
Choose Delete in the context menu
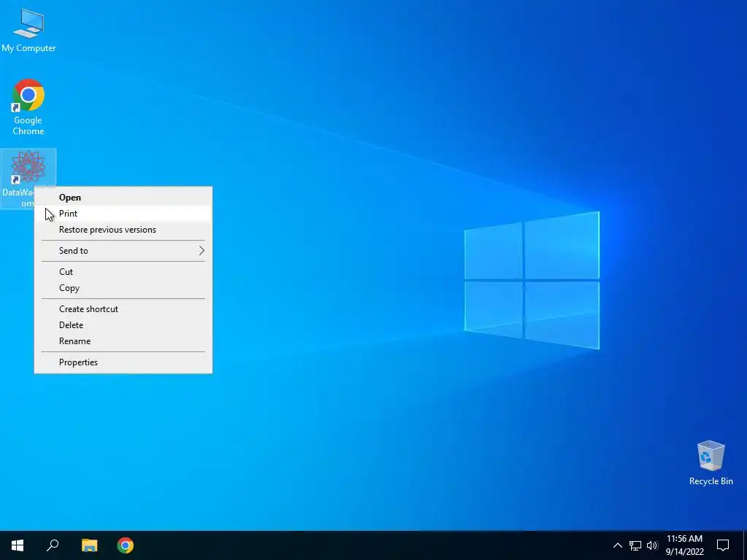[x=123, y=324]
